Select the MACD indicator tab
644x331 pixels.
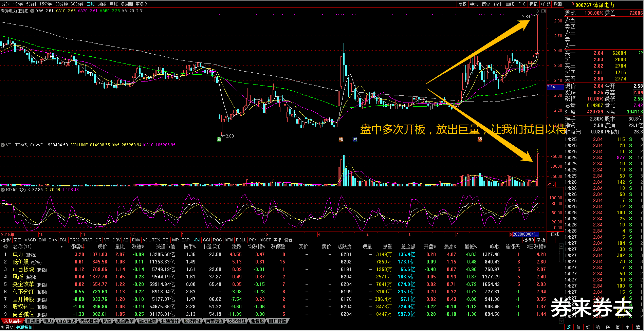tap(30, 240)
